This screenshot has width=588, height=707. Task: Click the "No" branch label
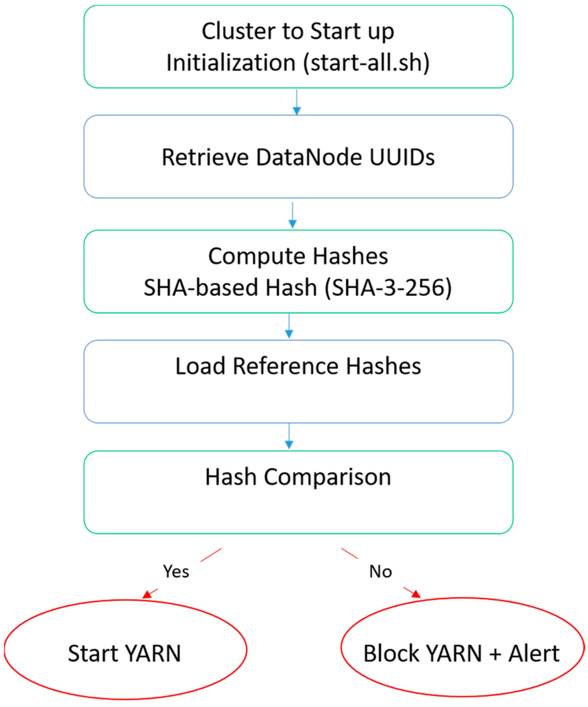(x=381, y=572)
